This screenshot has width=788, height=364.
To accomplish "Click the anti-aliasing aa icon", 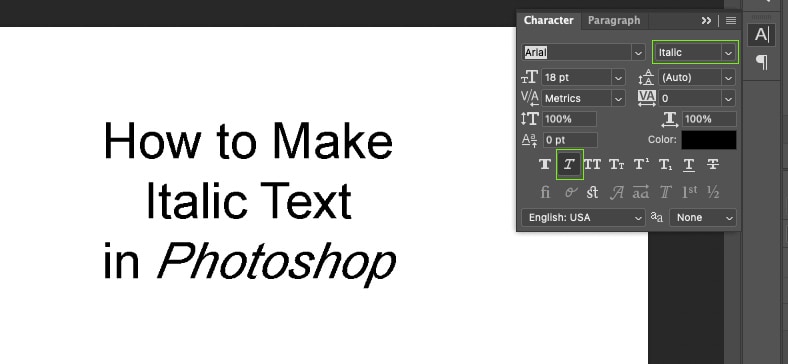I will point(657,217).
